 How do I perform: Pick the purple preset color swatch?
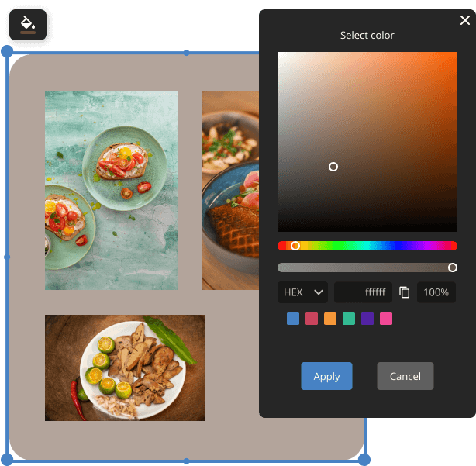pyautogui.click(x=367, y=319)
